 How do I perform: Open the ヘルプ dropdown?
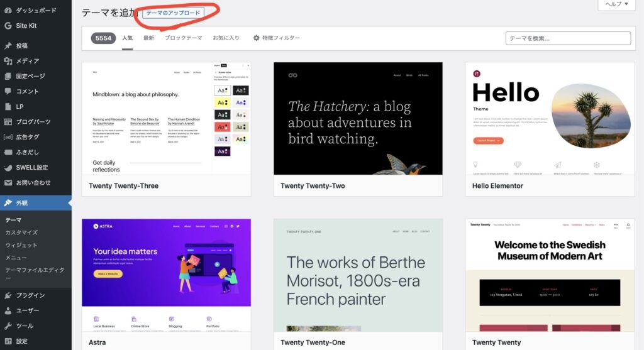pos(616,4)
